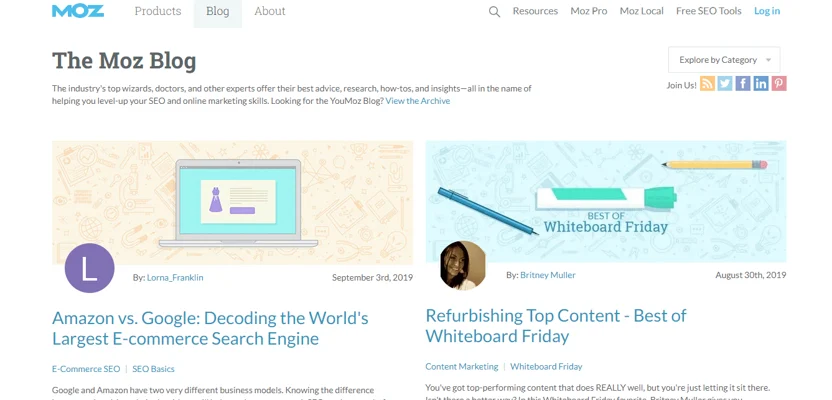Screen dimensions: 832x400
Task: Open author Lorna_Franklin's profile link
Action: coord(175,277)
